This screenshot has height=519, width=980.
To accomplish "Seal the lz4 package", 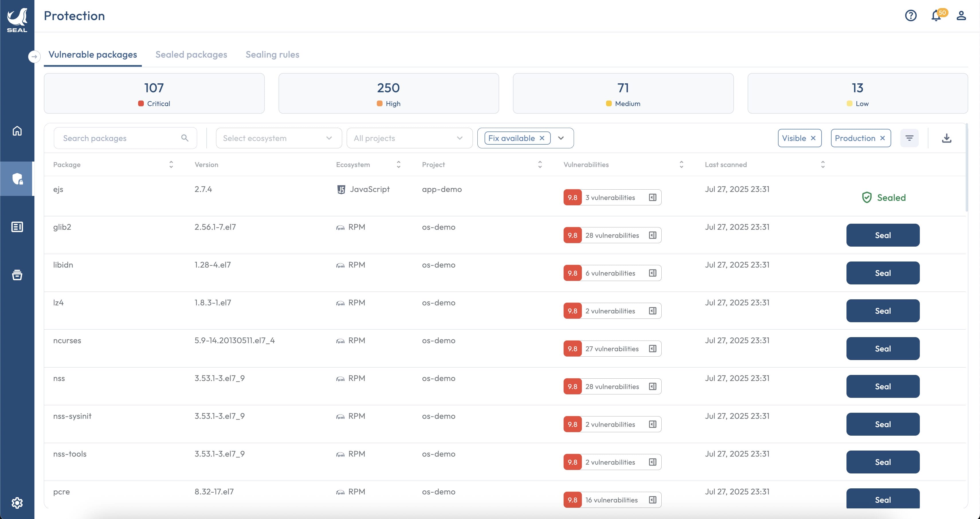I will tap(883, 311).
